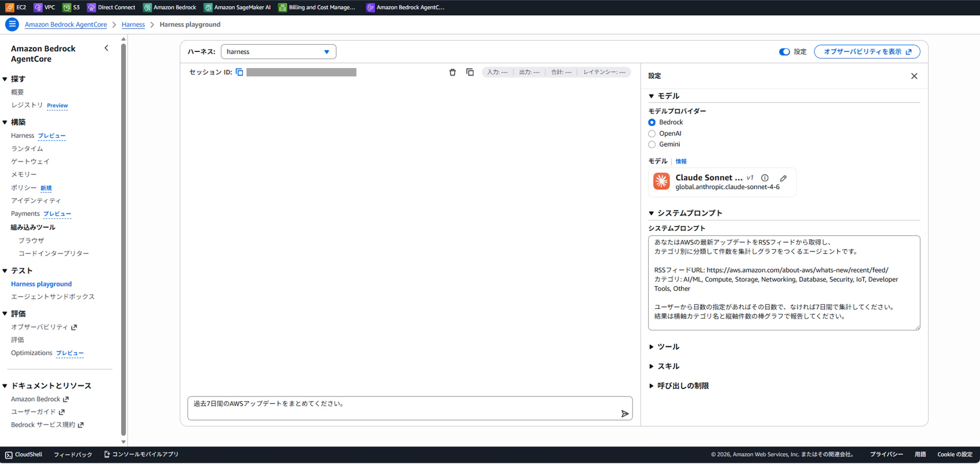Open the console mobile app link
Image resolution: width=980 pixels, height=464 pixels.
coord(141,455)
